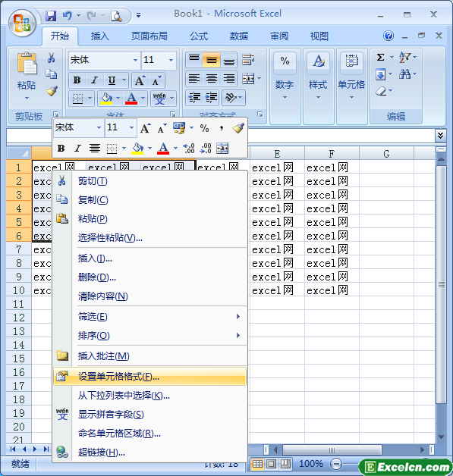The width and height of the screenshot is (453, 476).
Task: Click the Find binoculars icon in the editing group
Action: pyautogui.click(x=404, y=74)
